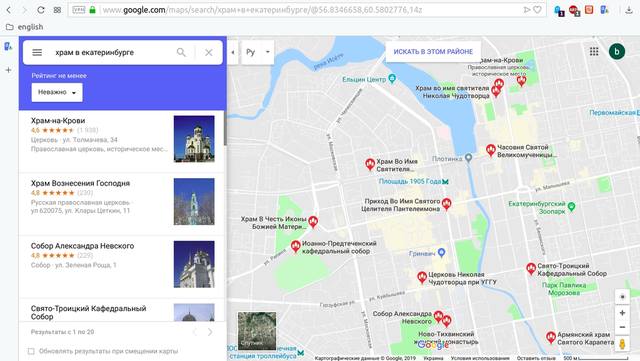Viewport: 640px width, 361px height.
Task: Click the Условия использования link
Action: pyautogui.click(x=480, y=358)
